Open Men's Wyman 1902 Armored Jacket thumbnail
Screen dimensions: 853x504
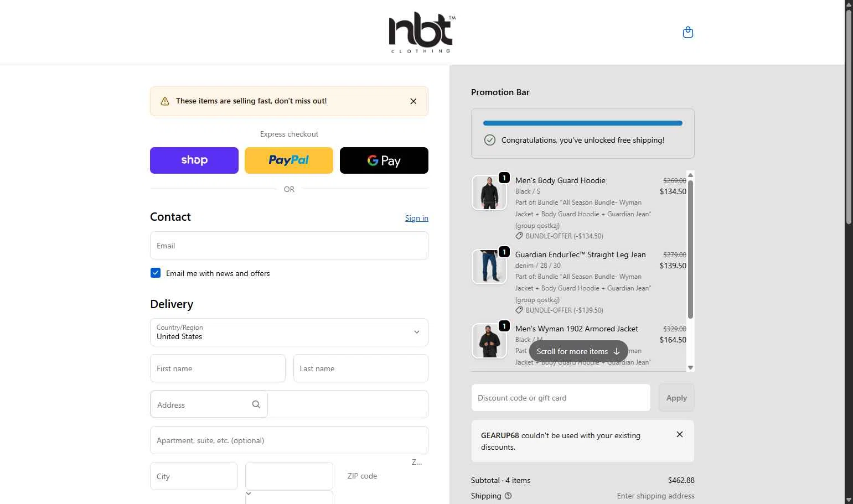coord(489,341)
